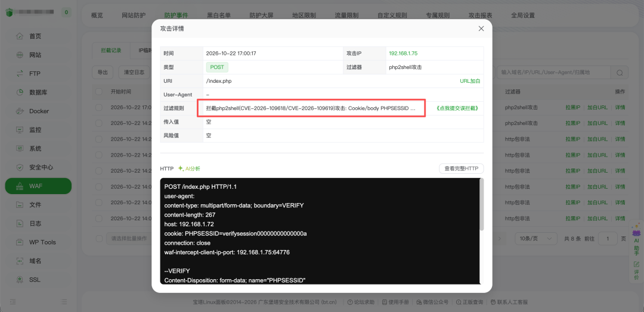Click the 微信公众号 footer link
This screenshot has width=644, height=312.
coord(432,302)
